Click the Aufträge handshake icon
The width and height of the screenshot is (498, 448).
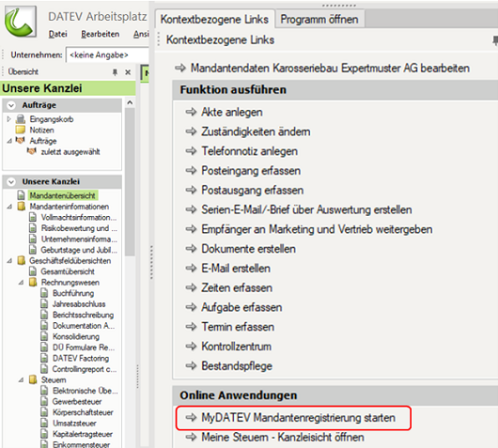click(21, 140)
